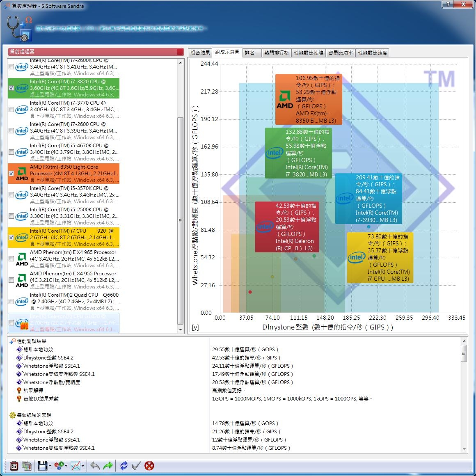The height and width of the screenshot is (476, 476).
Task: Click the results pane scroll-down arrow
Action: pos(464,449)
